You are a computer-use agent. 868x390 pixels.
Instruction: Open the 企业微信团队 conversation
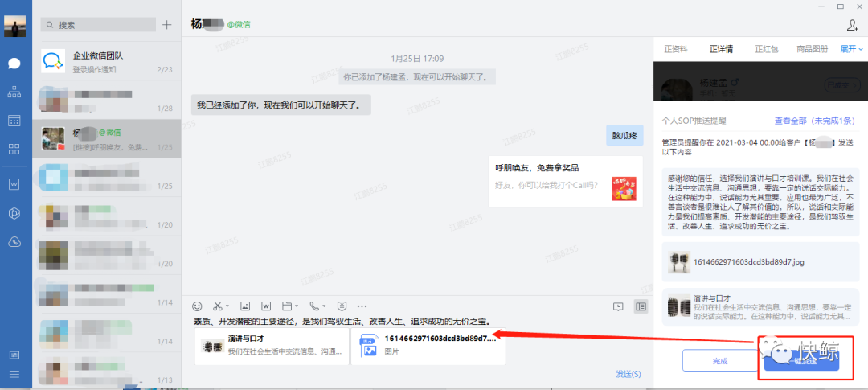point(107,61)
